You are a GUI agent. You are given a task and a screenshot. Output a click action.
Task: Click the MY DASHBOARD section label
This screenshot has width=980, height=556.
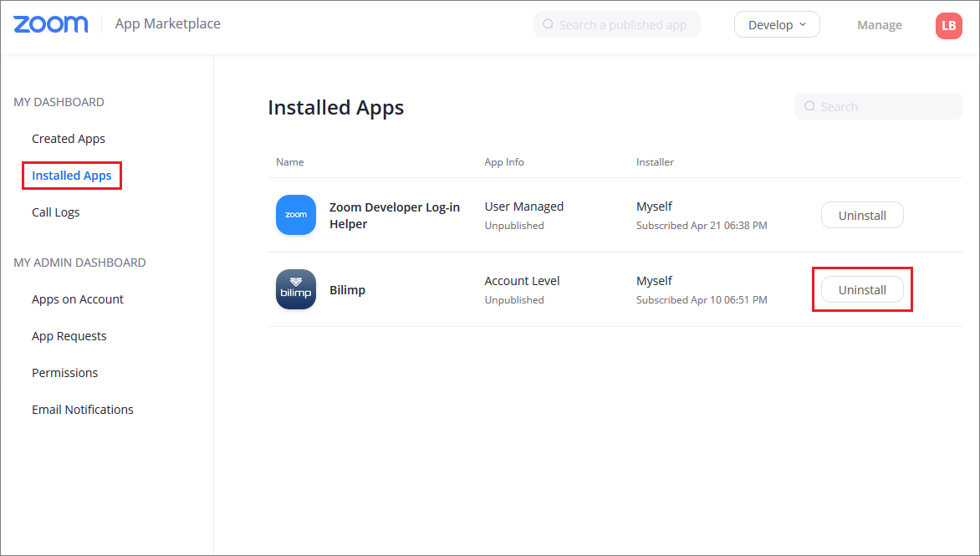[59, 102]
